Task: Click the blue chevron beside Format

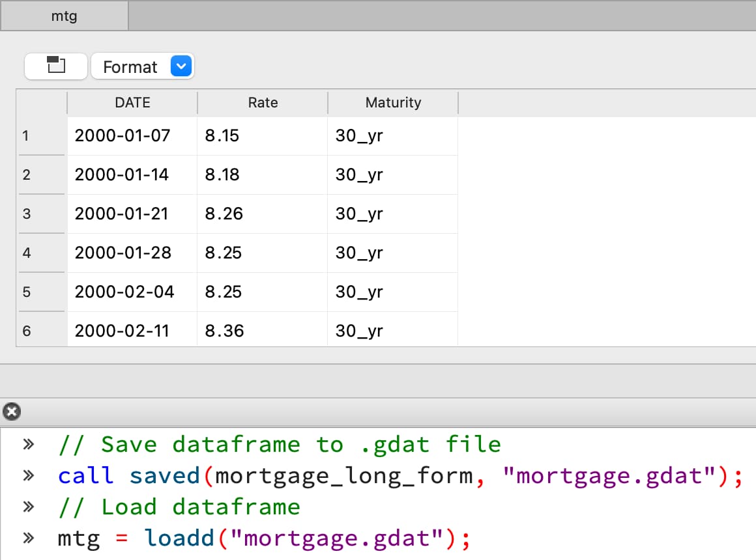Action: pos(181,66)
